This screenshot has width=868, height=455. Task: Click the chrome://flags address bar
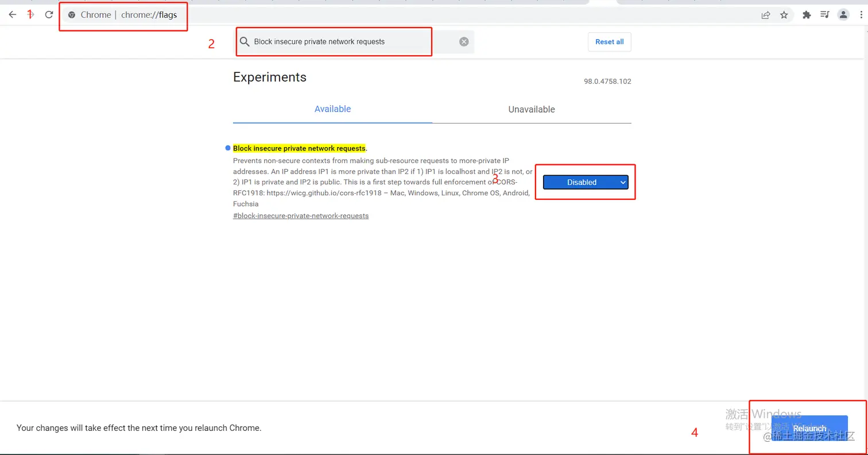(402, 15)
